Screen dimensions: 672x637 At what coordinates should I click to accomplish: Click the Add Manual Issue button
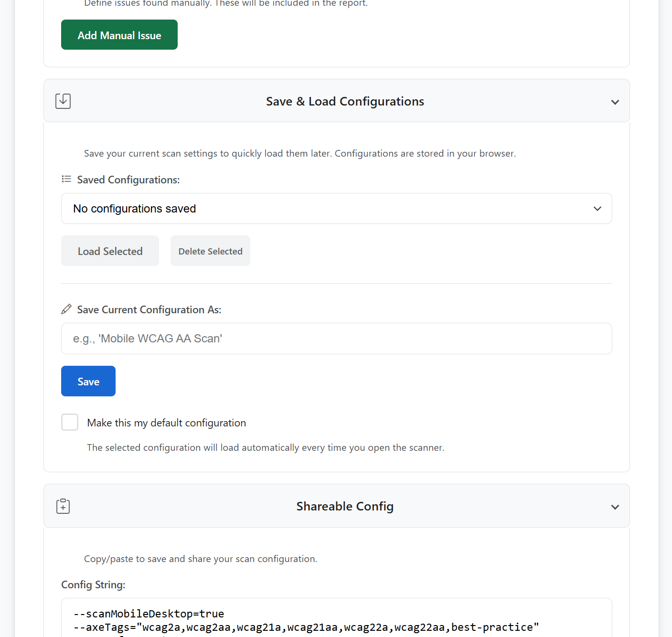click(119, 35)
